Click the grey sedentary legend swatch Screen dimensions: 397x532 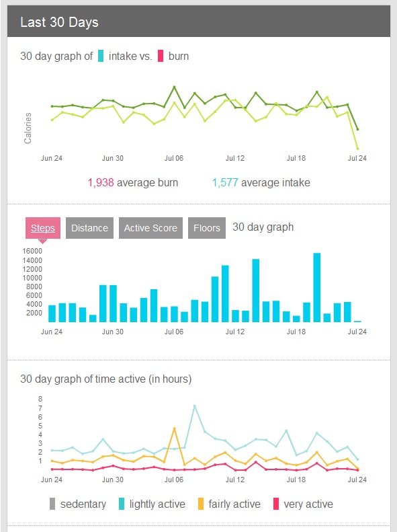point(52,504)
